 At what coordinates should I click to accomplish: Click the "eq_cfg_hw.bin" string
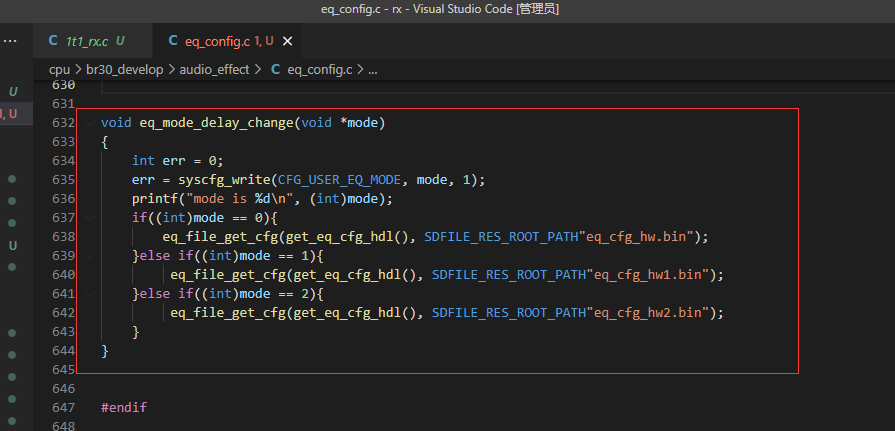coord(640,237)
